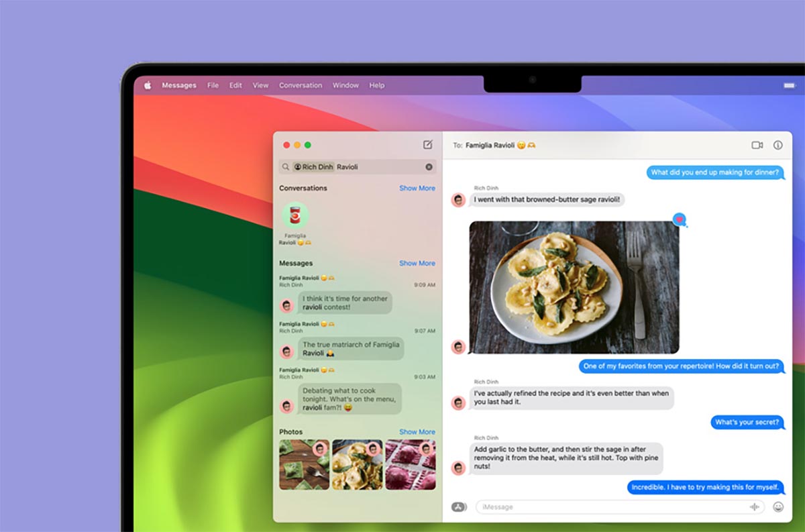This screenshot has width=805, height=532.
Task: Click the 'browned-butter sage ravioli' message bubble
Action: click(x=547, y=199)
